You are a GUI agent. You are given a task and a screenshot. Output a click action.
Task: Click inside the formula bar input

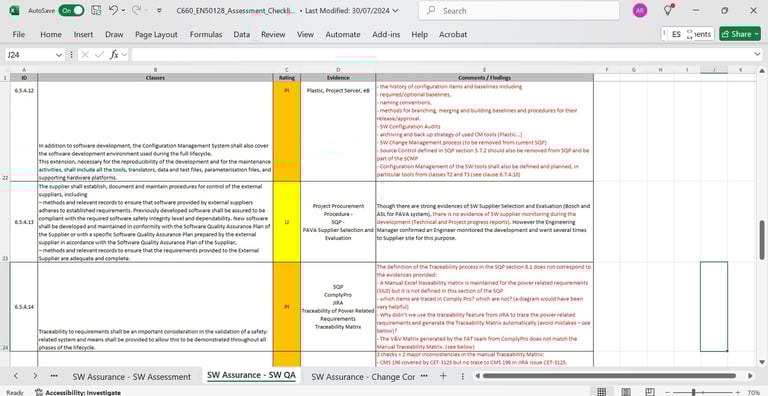coord(441,55)
